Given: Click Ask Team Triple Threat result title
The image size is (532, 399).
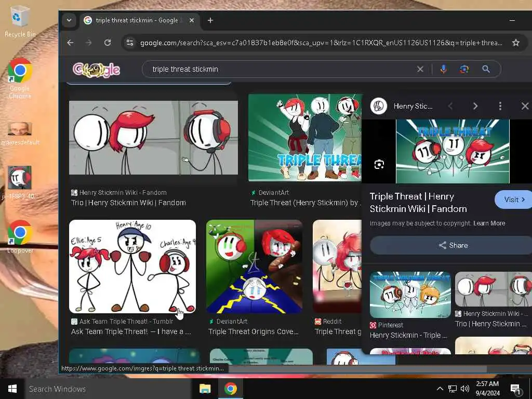Looking at the screenshot, I should coord(131,331).
